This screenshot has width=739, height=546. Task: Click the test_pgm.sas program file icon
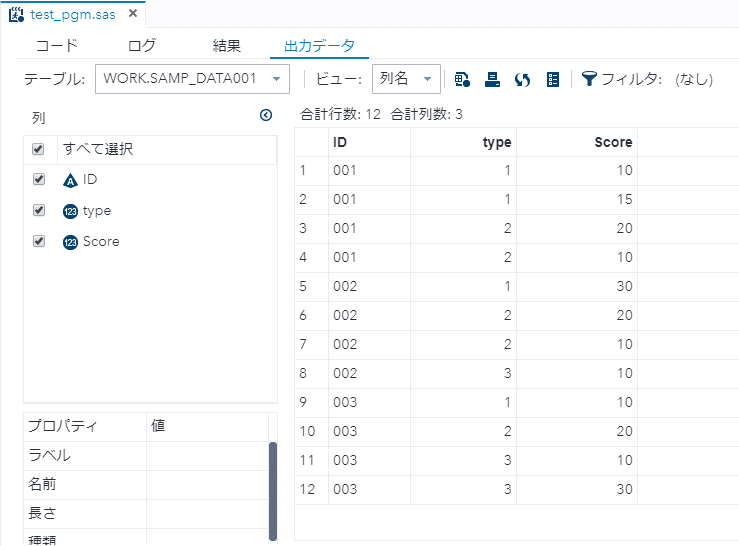click(x=16, y=15)
